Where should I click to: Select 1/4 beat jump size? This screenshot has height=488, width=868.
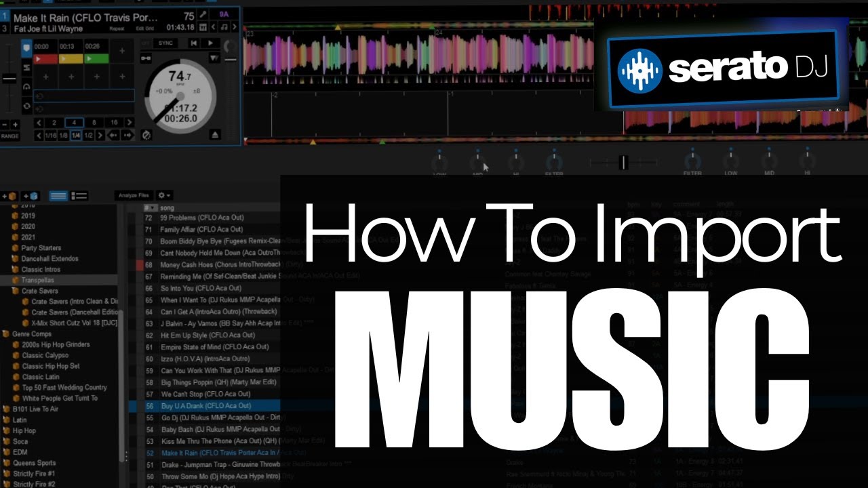(76, 136)
